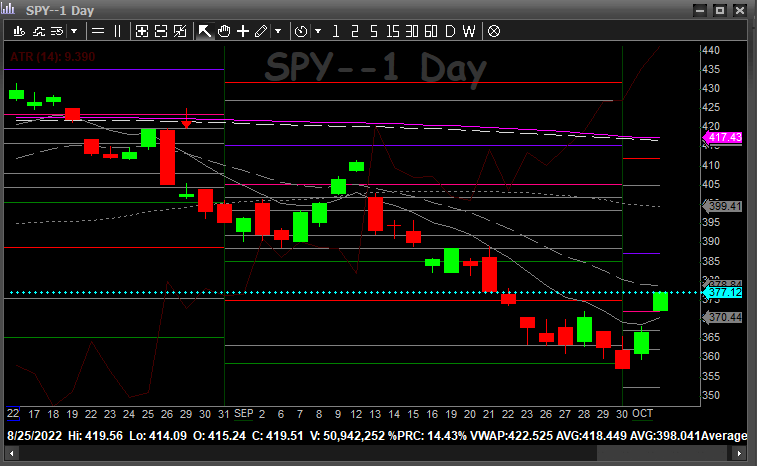Select the crosshair cursor tool

click(243, 31)
